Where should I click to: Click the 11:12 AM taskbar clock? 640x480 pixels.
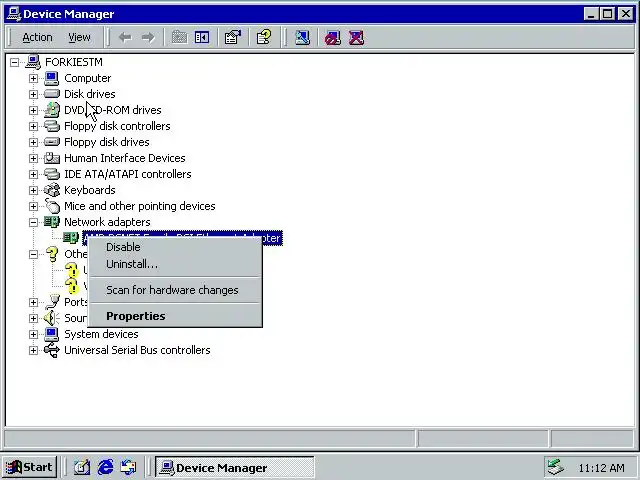point(601,468)
